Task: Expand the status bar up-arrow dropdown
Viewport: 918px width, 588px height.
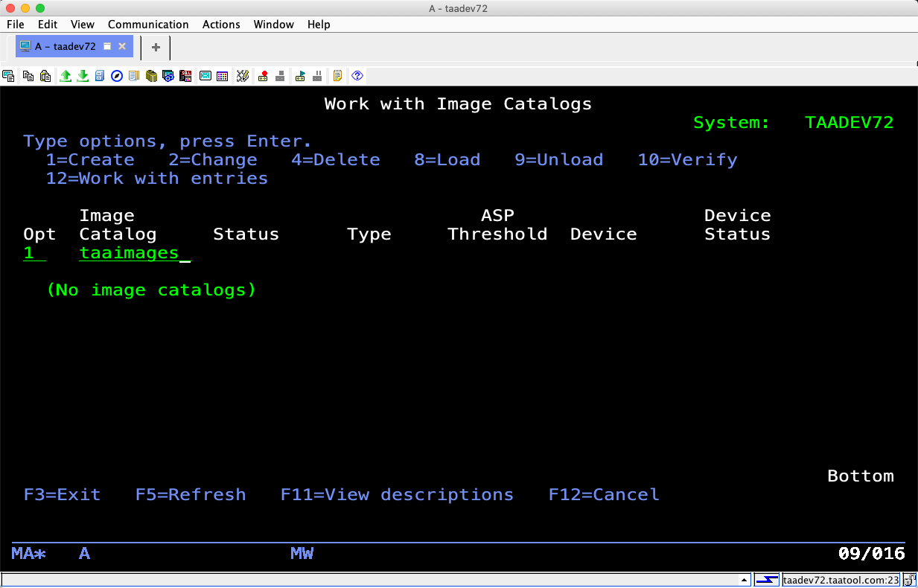Action: (x=744, y=580)
